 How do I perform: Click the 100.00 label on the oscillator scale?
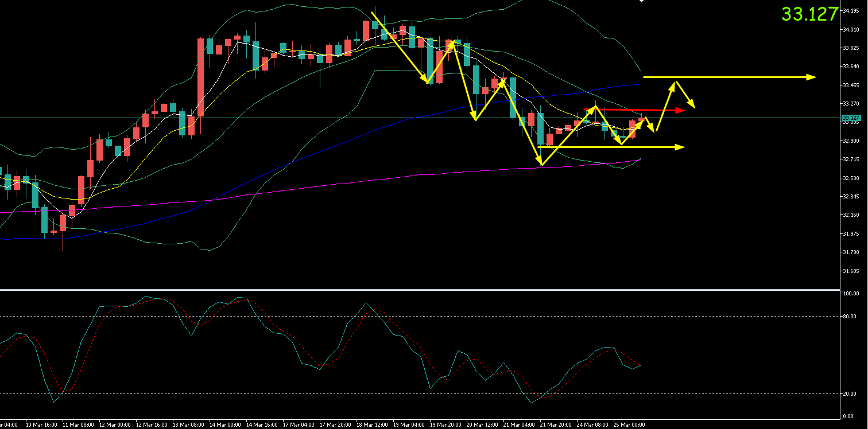pyautogui.click(x=850, y=293)
